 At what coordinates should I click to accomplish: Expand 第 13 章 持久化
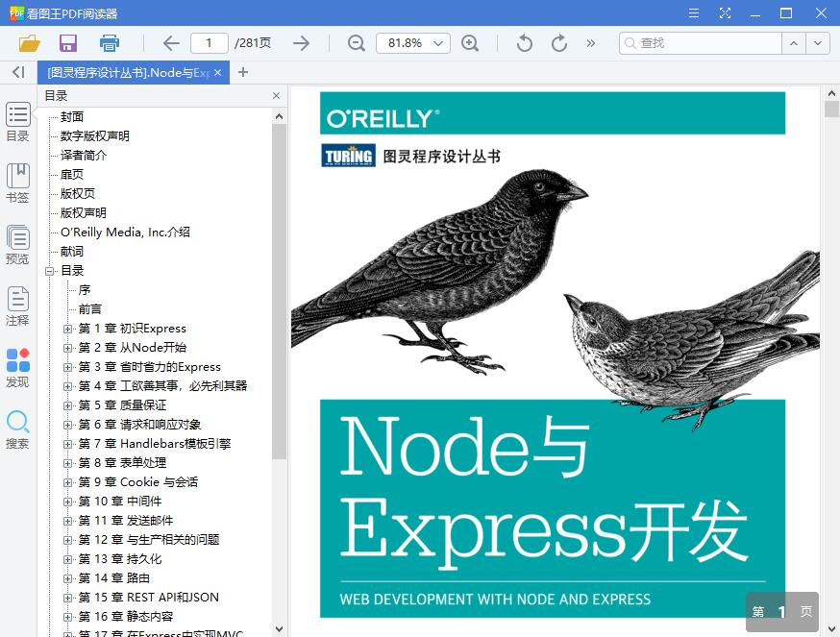point(67,559)
